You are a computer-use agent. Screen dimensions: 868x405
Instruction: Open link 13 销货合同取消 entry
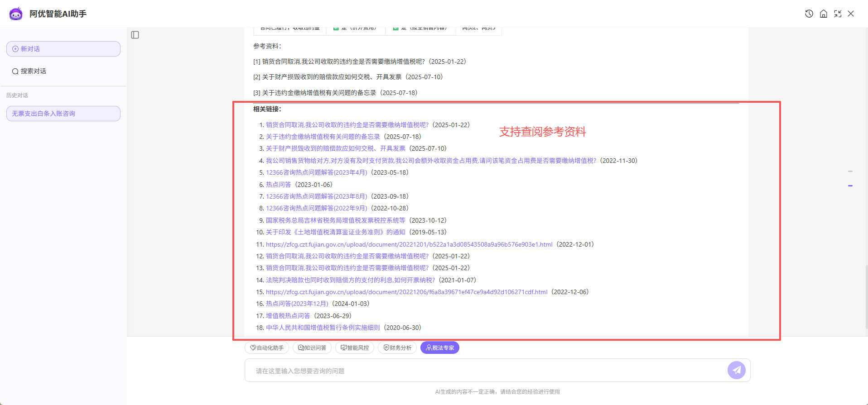tap(347, 268)
